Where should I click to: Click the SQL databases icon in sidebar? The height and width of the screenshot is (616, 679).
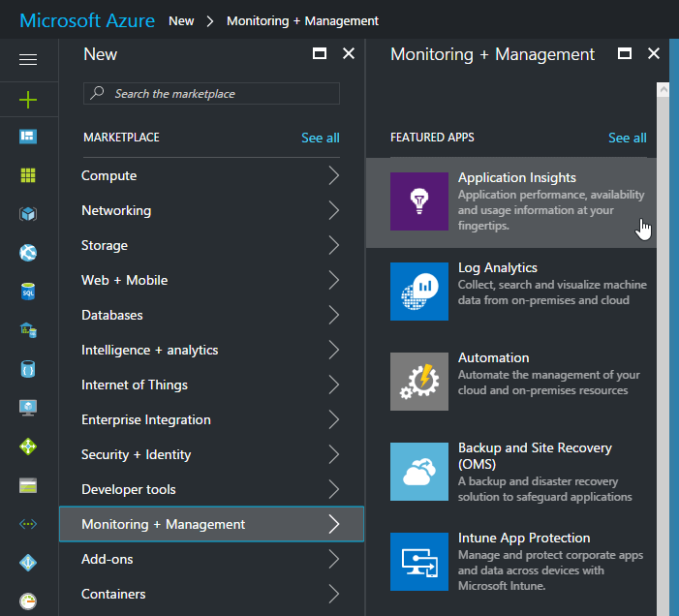[x=28, y=291]
